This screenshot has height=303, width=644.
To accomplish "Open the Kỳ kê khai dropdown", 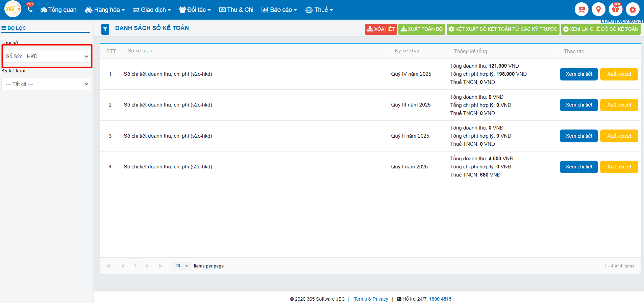I will click(46, 84).
